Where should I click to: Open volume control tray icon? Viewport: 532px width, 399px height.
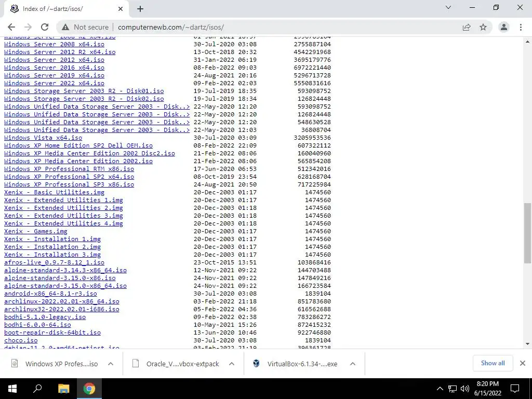(x=465, y=389)
